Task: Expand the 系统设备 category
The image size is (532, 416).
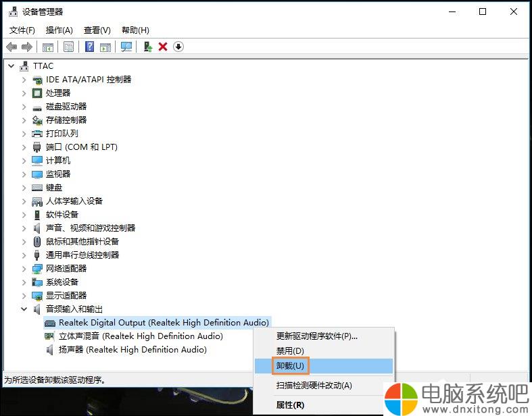Action: click(x=24, y=282)
